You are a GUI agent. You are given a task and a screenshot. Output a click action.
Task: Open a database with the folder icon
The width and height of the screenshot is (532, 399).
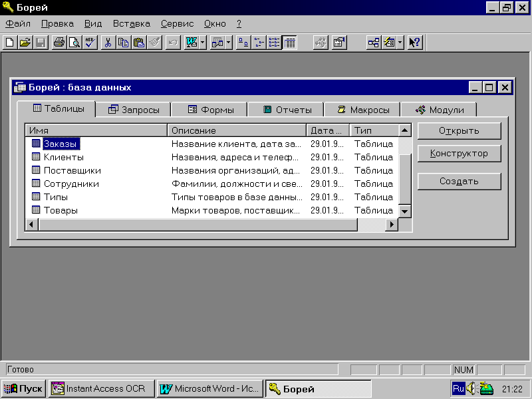point(25,43)
